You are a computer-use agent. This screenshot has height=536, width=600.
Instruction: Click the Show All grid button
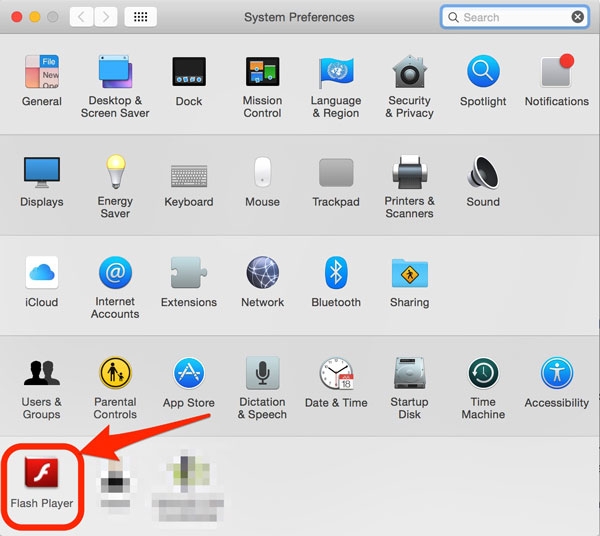coord(140,17)
